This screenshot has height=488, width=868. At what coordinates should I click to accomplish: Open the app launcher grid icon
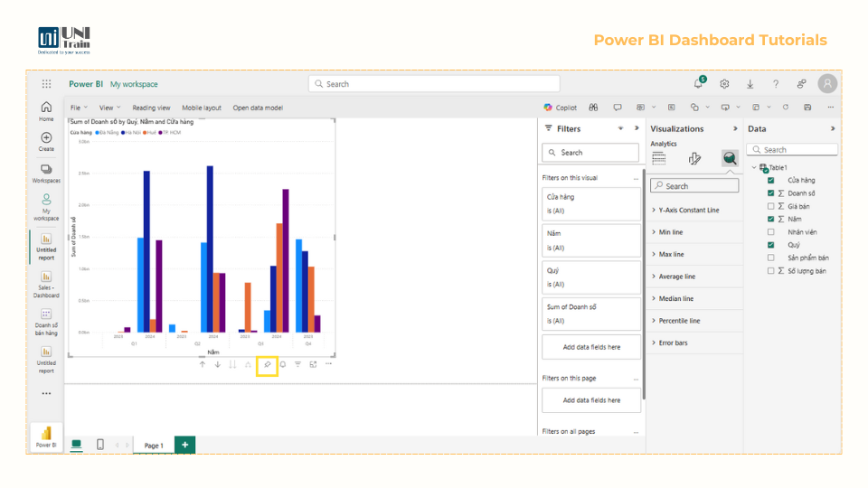(46, 84)
